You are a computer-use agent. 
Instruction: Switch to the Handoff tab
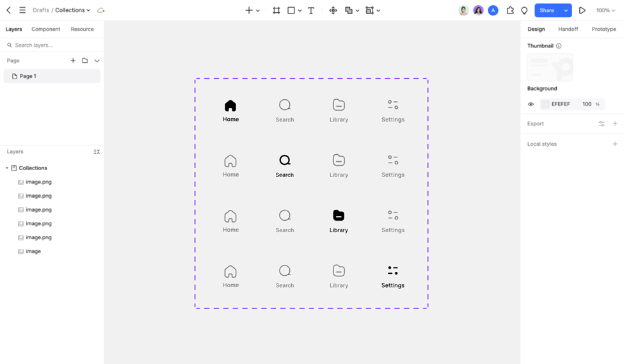pos(568,29)
